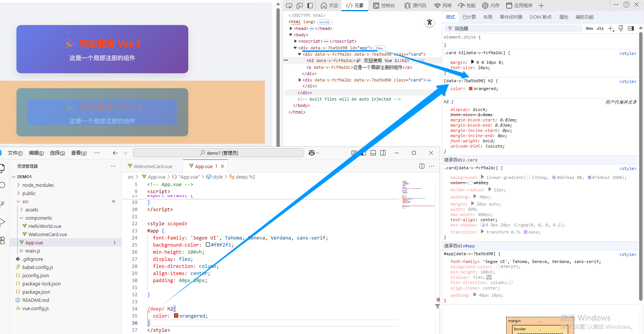This screenshot has width=644, height=334.
Task: Click the flex badge on div#app
Action: [380, 48]
